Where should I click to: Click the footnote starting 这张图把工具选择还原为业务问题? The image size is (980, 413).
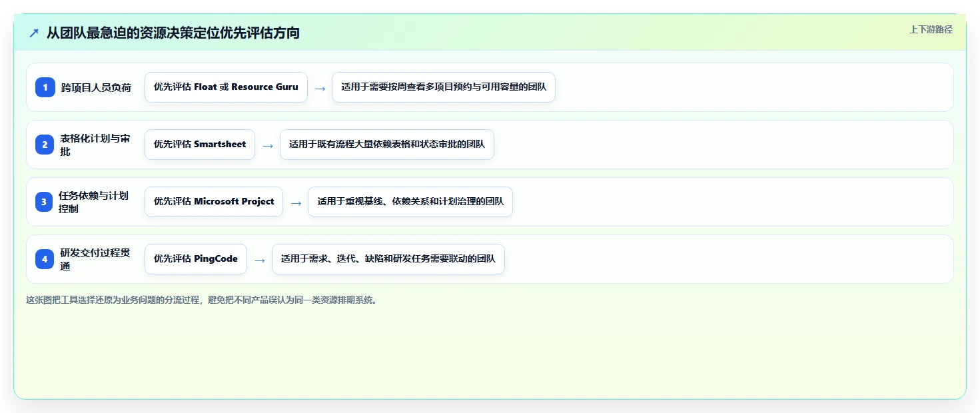click(x=203, y=300)
